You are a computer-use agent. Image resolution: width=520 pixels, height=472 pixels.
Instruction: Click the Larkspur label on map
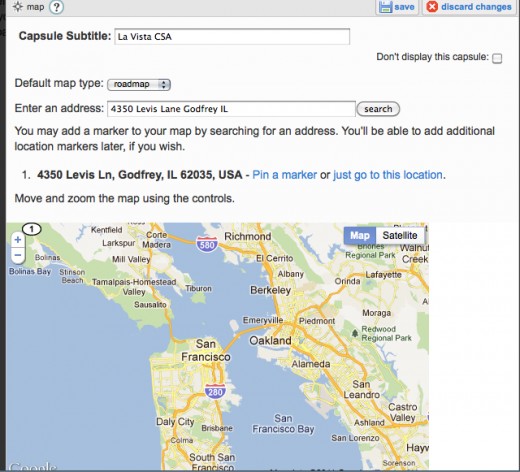coord(118,243)
